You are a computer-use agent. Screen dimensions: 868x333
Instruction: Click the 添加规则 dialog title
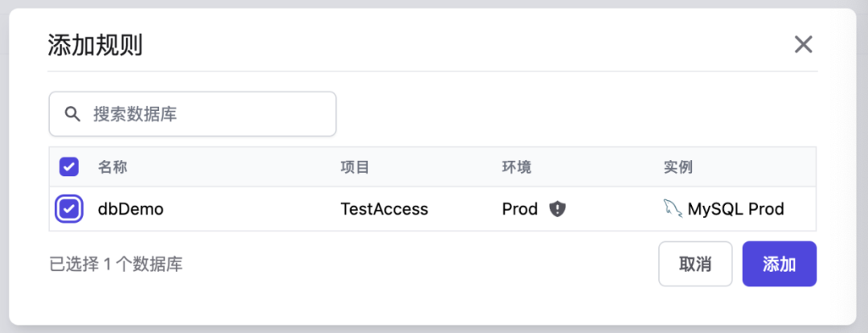point(95,45)
